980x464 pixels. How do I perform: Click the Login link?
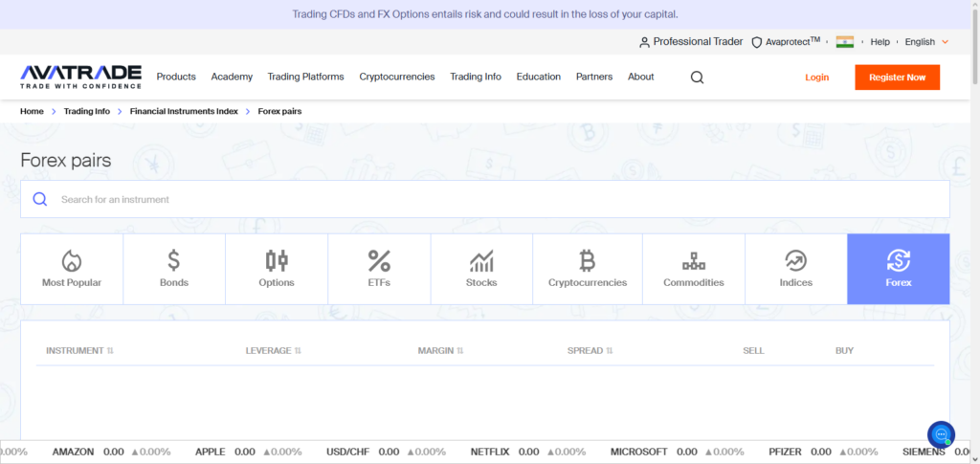click(816, 77)
